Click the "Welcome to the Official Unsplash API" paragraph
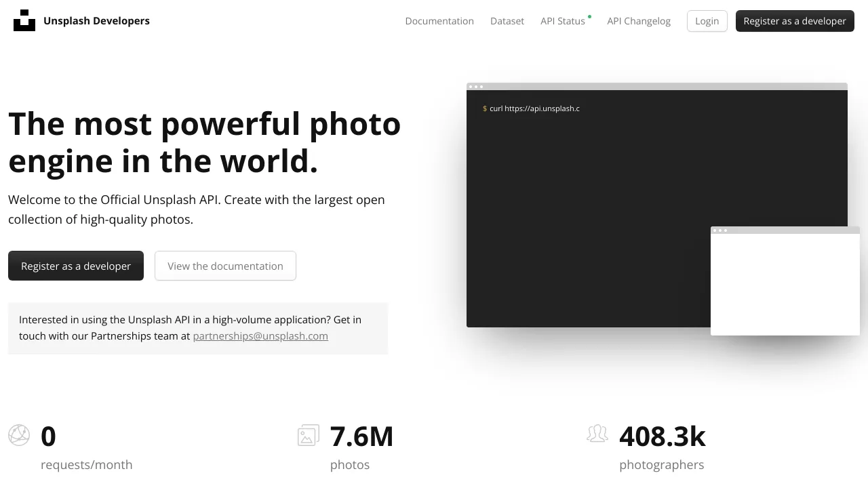This screenshot has width=868, height=488. 197,209
